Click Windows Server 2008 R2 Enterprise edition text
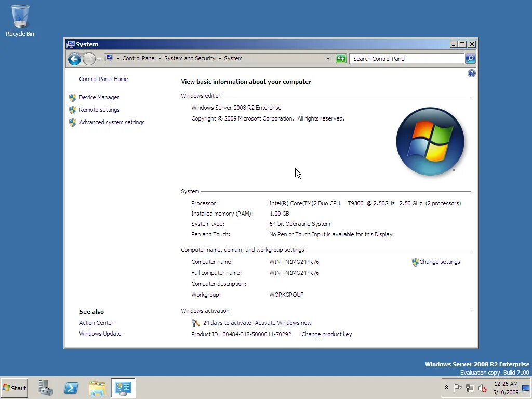Screen dimensions: 532x399 (236, 108)
